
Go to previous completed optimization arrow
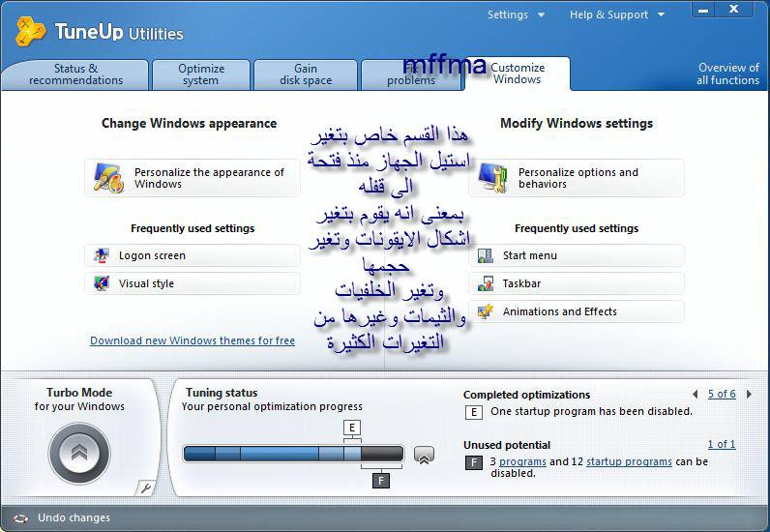[x=695, y=394]
